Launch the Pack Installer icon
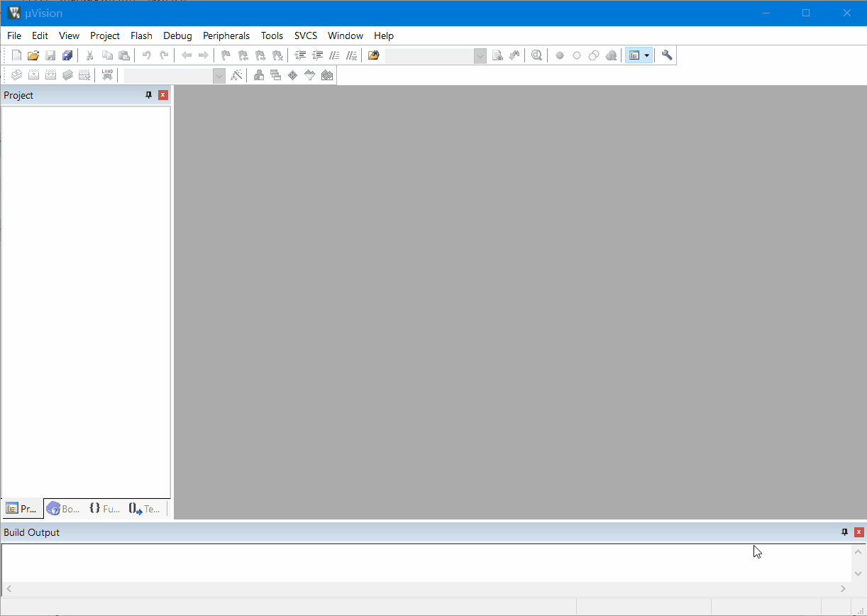Viewport: 867px width, 616px height. [327, 75]
